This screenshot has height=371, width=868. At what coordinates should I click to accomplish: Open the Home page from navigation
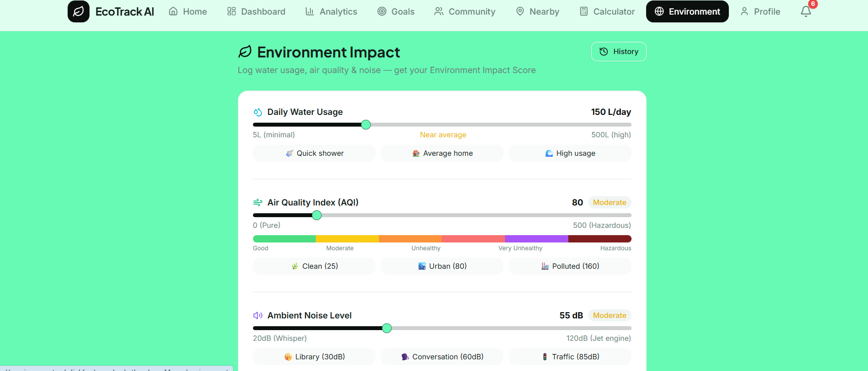point(188,11)
